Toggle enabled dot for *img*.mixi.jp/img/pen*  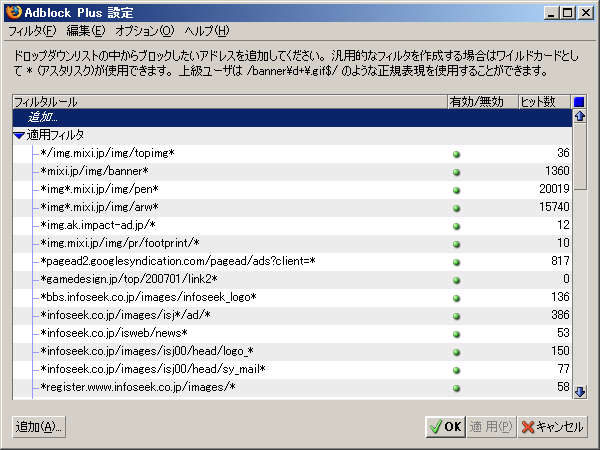click(456, 190)
